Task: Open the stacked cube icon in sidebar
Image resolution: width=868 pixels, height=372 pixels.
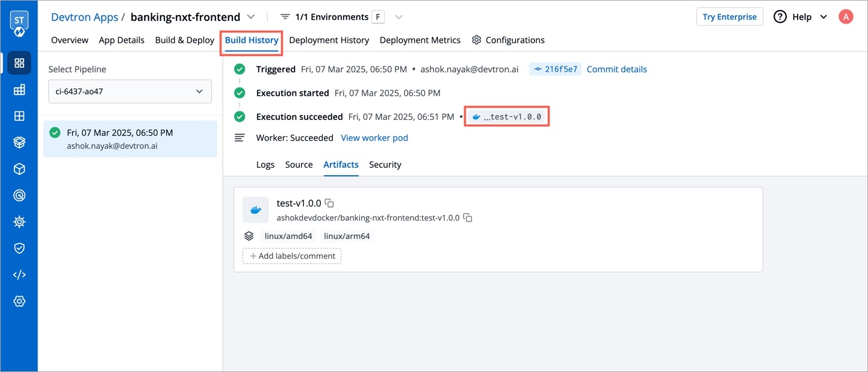Action: click(x=19, y=142)
